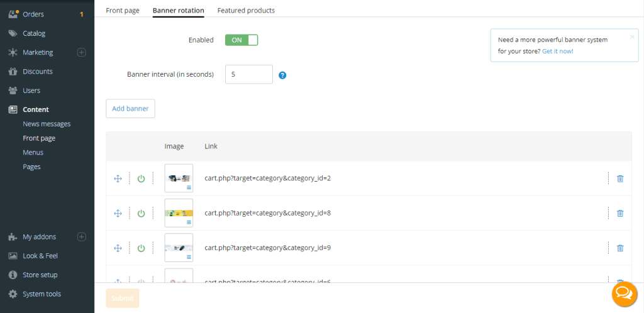The height and width of the screenshot is (313, 644).
Task: Delete the category_id=9 banner
Action: point(620,248)
